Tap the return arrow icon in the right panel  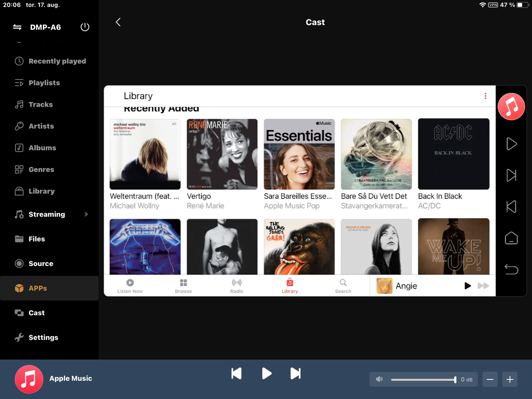tap(511, 269)
